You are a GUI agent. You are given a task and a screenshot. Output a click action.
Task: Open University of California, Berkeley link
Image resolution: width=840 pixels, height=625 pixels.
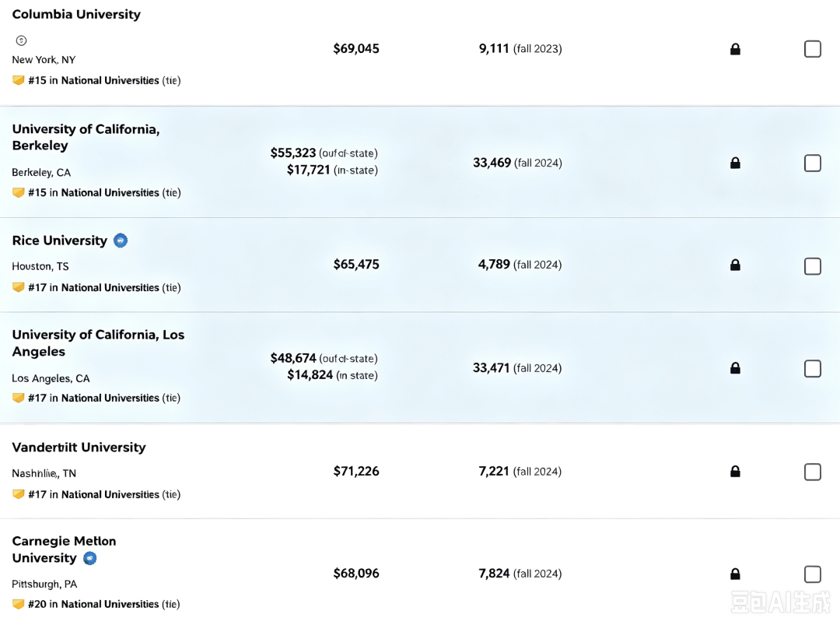click(86, 137)
